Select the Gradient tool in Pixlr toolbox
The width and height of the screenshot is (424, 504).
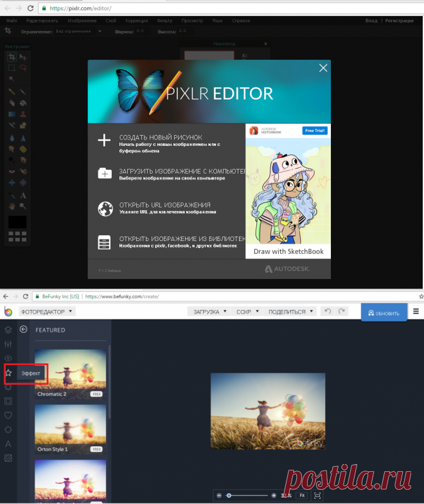12,114
